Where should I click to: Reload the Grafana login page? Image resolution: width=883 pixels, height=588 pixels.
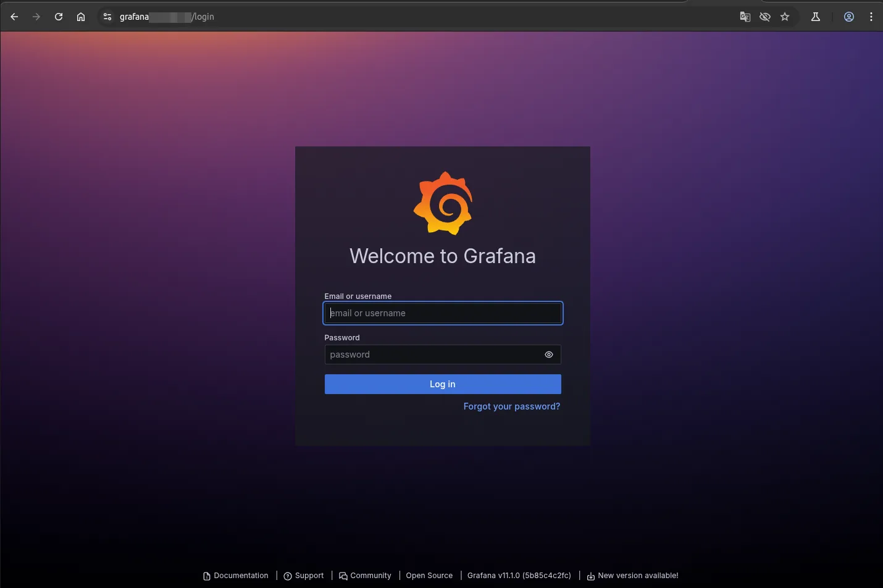coord(59,17)
